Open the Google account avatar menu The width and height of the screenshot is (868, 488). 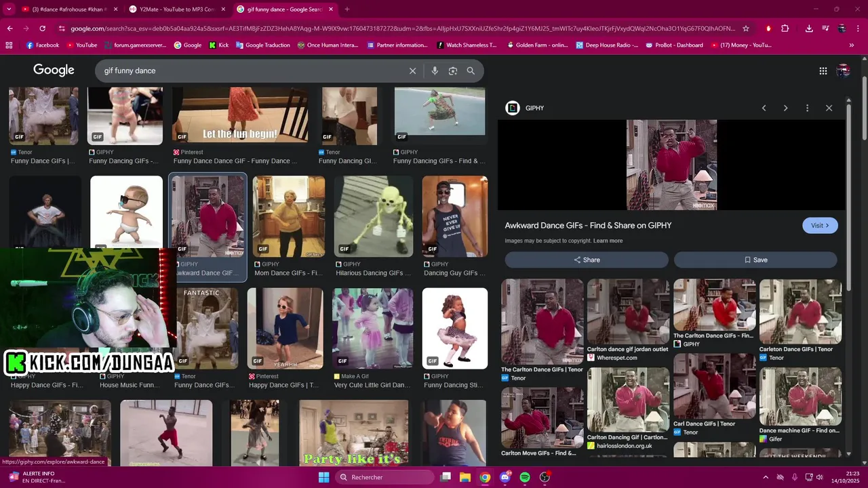(x=843, y=70)
